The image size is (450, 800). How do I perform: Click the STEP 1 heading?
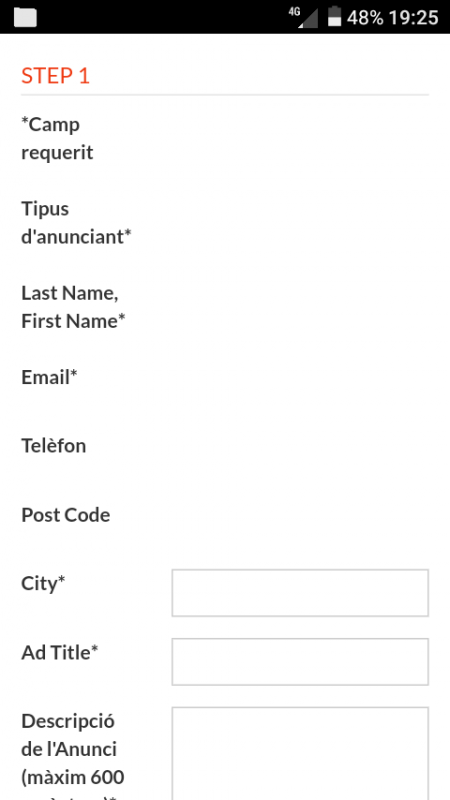[x=56, y=76]
